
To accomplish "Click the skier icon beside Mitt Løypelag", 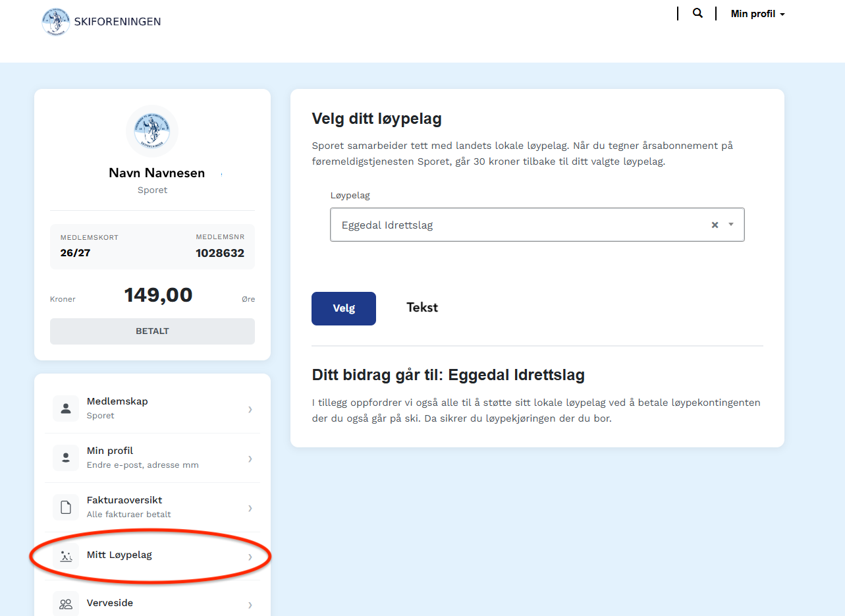I will click(65, 557).
